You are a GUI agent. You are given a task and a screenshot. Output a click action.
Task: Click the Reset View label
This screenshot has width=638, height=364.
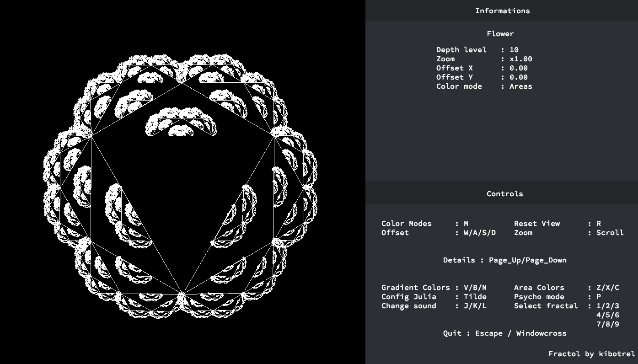pyautogui.click(x=537, y=223)
